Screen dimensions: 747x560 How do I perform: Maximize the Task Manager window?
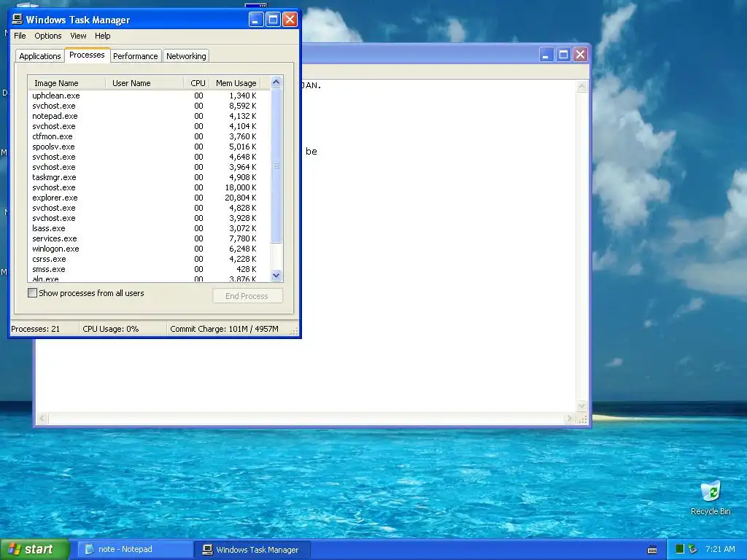point(273,20)
